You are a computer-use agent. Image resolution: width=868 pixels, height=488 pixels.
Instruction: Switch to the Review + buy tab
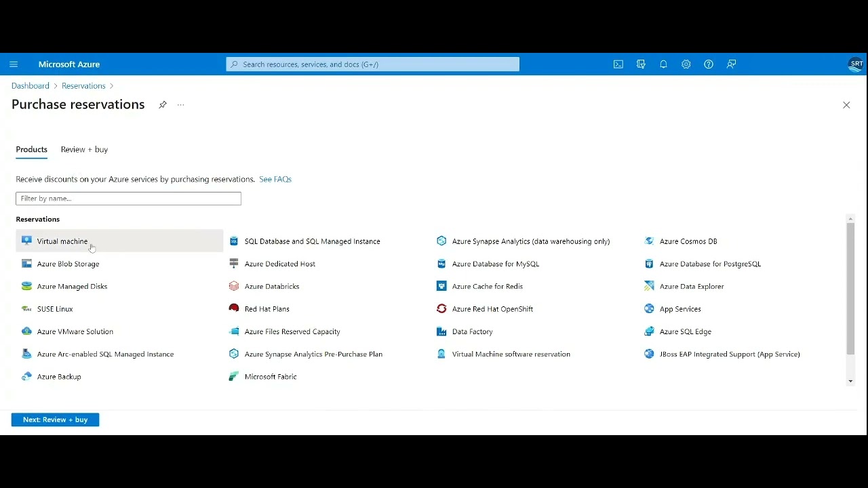pos(84,150)
